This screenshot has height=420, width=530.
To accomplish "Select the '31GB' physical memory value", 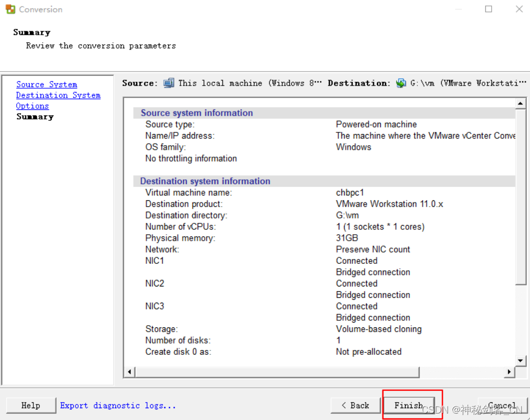I will [x=347, y=238].
